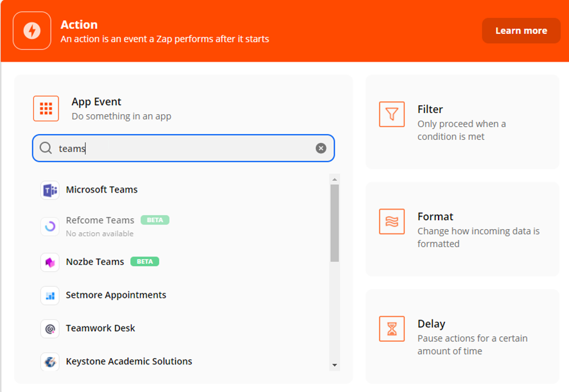Click into the teams search input field
Viewport: 569px width, 392px height.
pyautogui.click(x=183, y=148)
